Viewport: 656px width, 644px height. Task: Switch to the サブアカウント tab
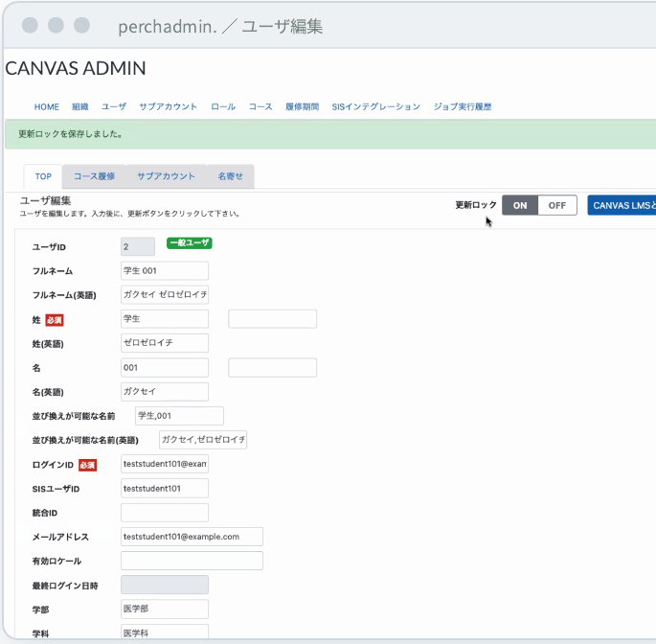pyautogui.click(x=167, y=176)
